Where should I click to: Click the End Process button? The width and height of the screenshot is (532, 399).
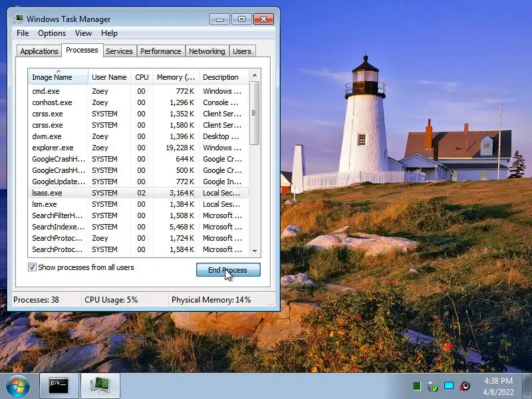coord(228,270)
